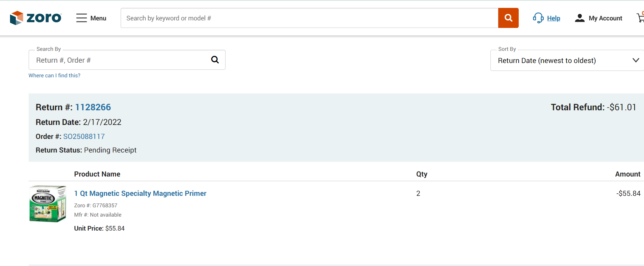
Task: Click the Sort By chevron arrow
Action: [x=636, y=60]
